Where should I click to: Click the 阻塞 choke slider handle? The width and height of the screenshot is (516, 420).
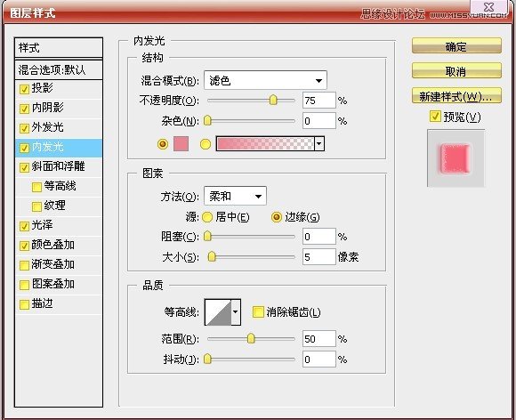point(207,237)
